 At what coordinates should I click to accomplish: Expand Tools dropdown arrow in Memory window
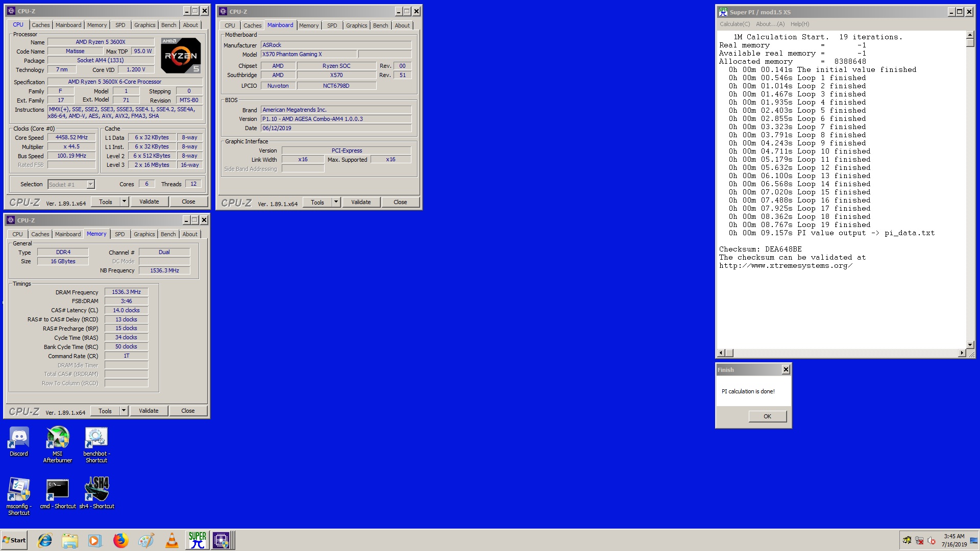(123, 411)
